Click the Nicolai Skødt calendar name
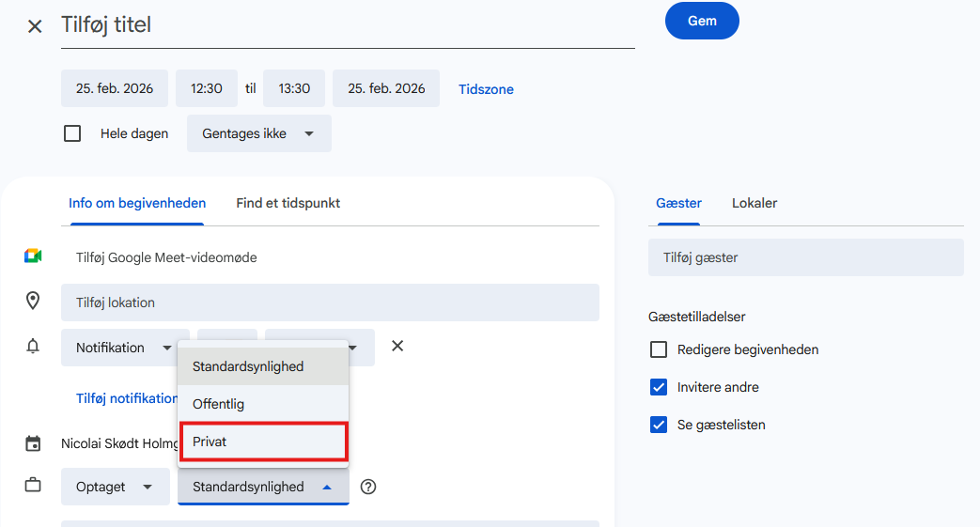Screen dimensions: 980x527 tap(119, 443)
